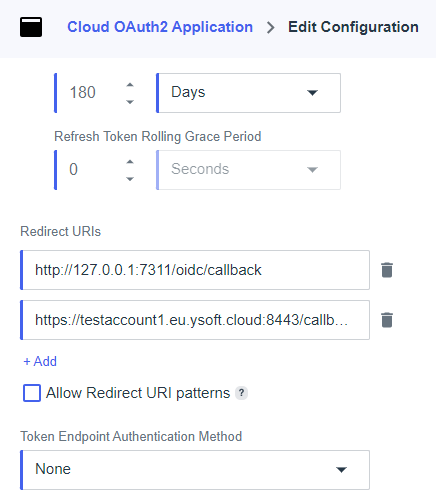Viewport: 436px width, 503px height.
Task: Edit the 127.0.0.1:7311 callback URI field
Action: (x=195, y=270)
